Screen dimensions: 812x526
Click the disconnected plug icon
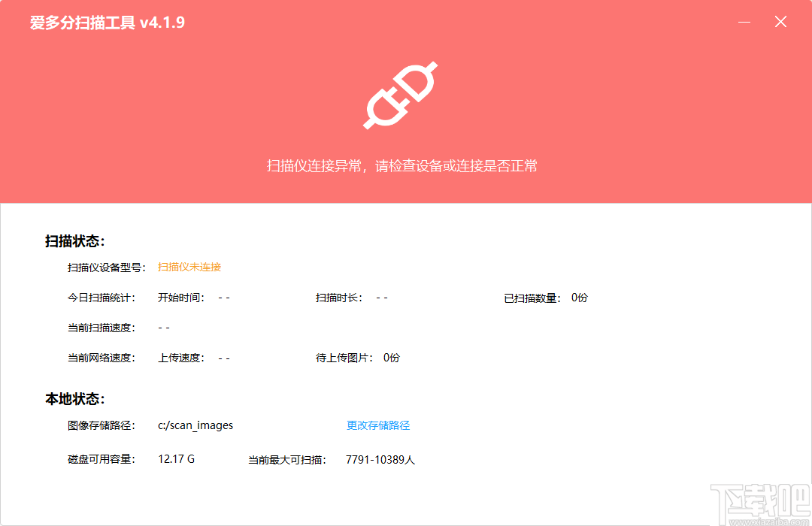[x=401, y=93]
